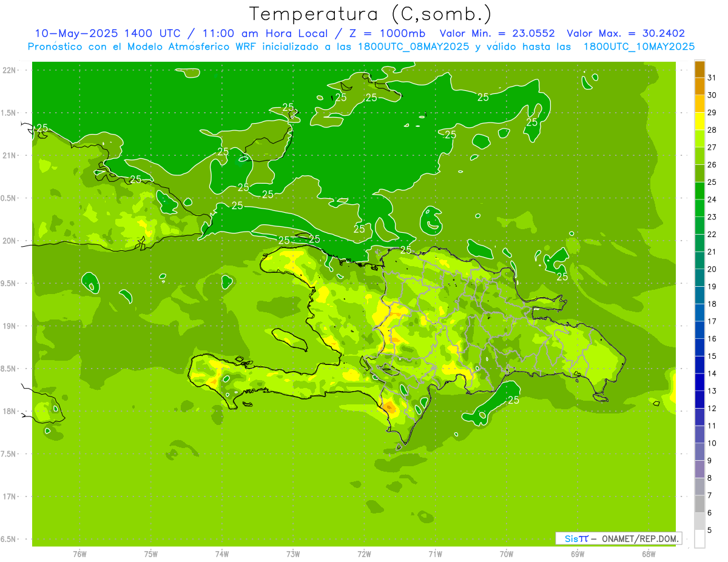The width and height of the screenshot is (728, 562).
Task: Click the '75W' longitude axis label
Action: (x=151, y=554)
